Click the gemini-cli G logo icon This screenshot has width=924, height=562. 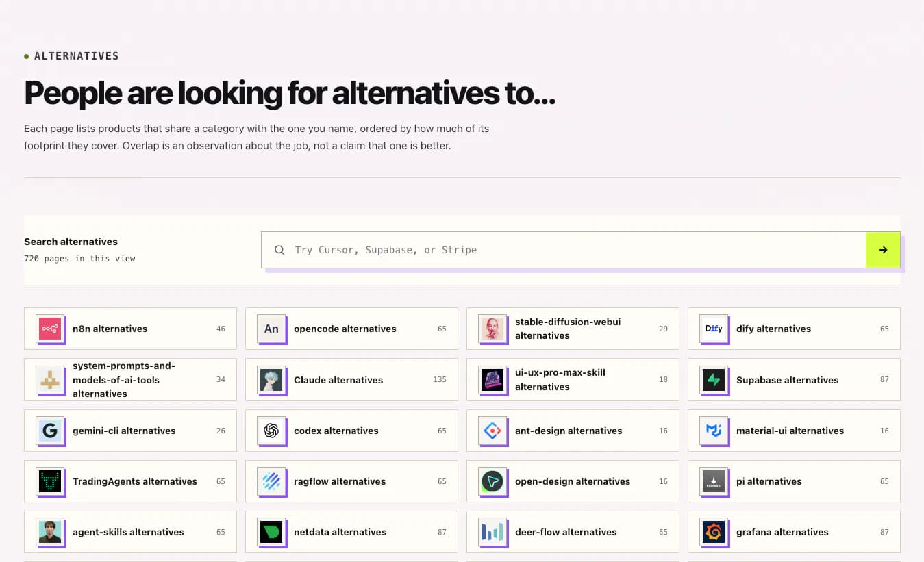(x=50, y=431)
